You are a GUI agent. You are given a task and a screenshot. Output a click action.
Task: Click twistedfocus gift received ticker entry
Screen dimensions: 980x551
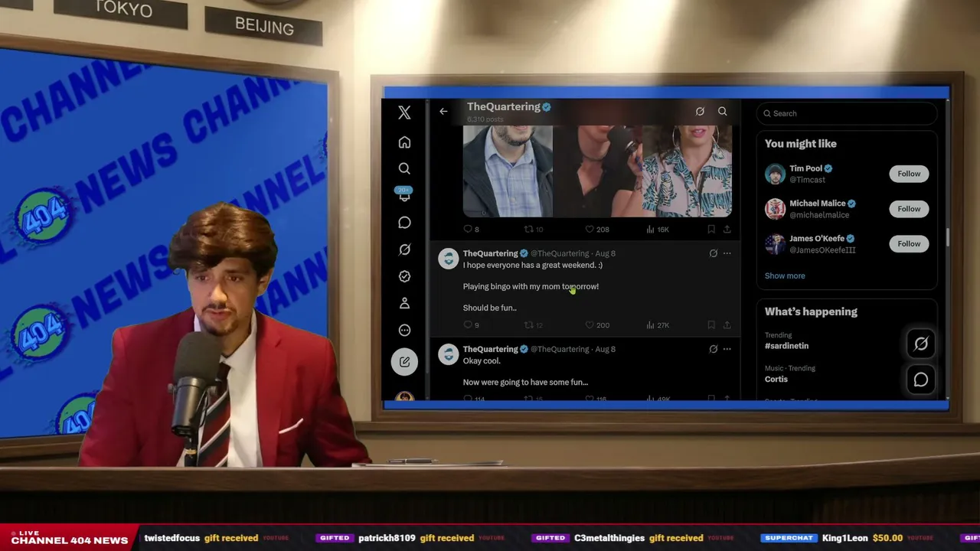coord(217,538)
